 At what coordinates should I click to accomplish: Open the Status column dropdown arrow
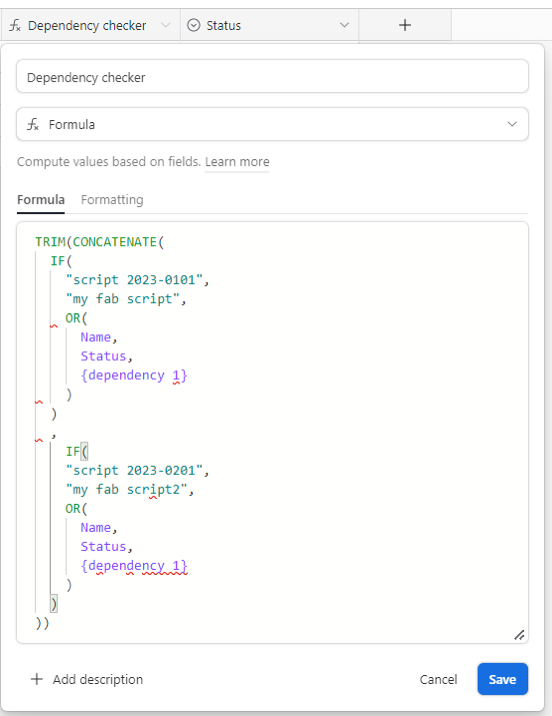(x=344, y=25)
